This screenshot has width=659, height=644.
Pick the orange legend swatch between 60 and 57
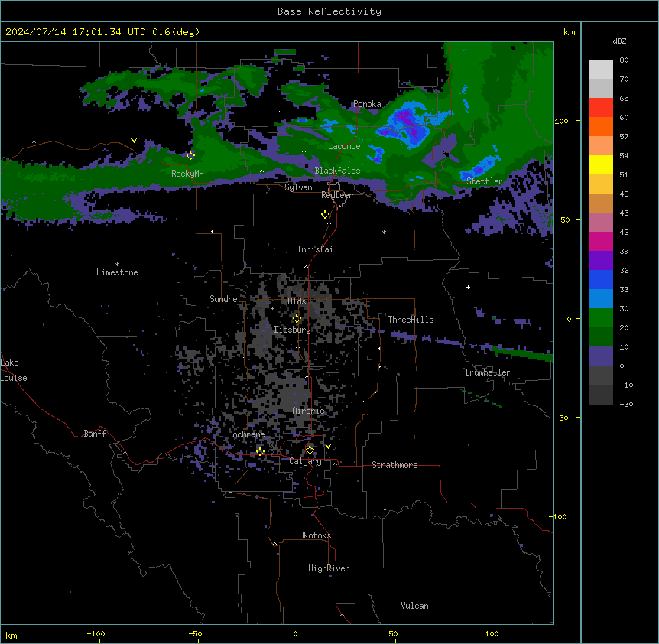(601, 126)
